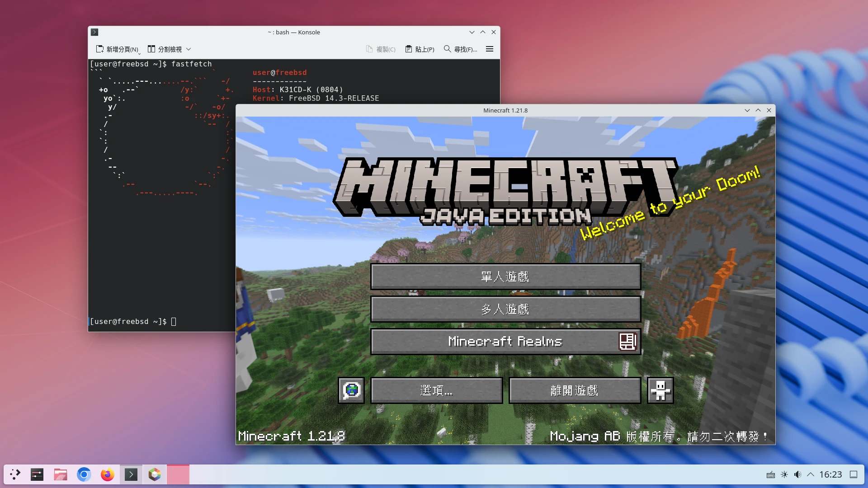Image resolution: width=868 pixels, height=488 pixels.
Task: Open Minecraft Options (選項...)
Action: pos(436,390)
